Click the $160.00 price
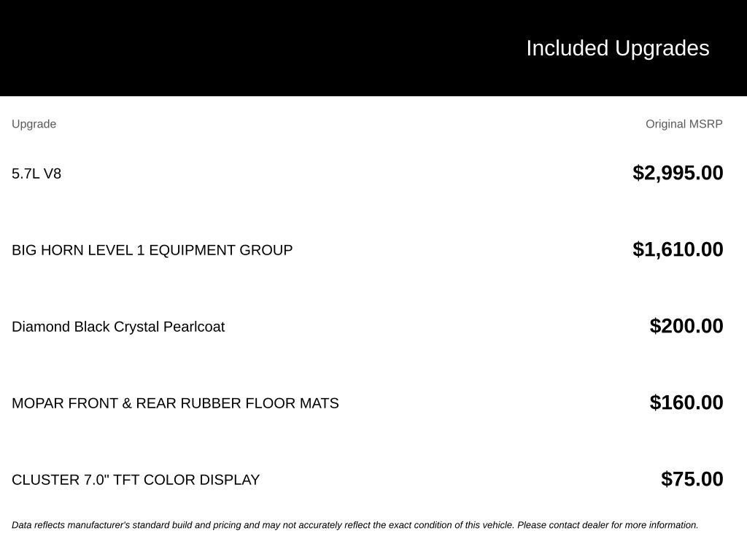Screen dimensions: 747x560 coord(686,402)
